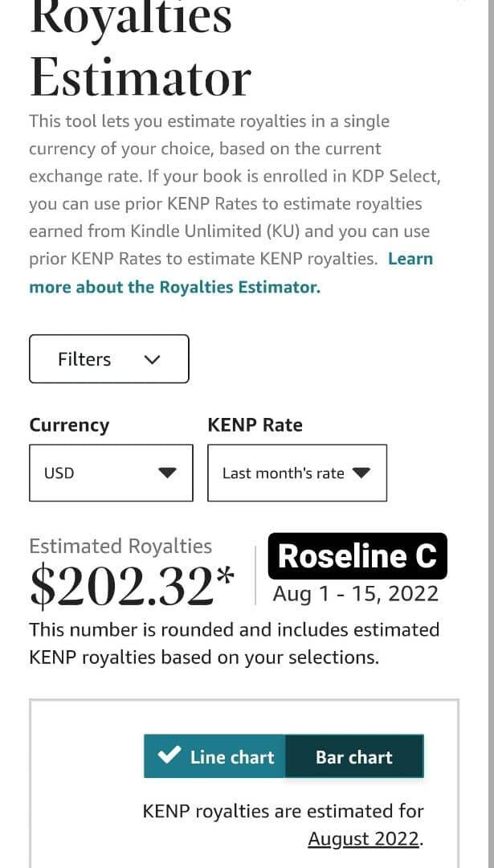The image size is (494, 868).
Task: Click the KENP Rate field label
Action: pos(255,425)
